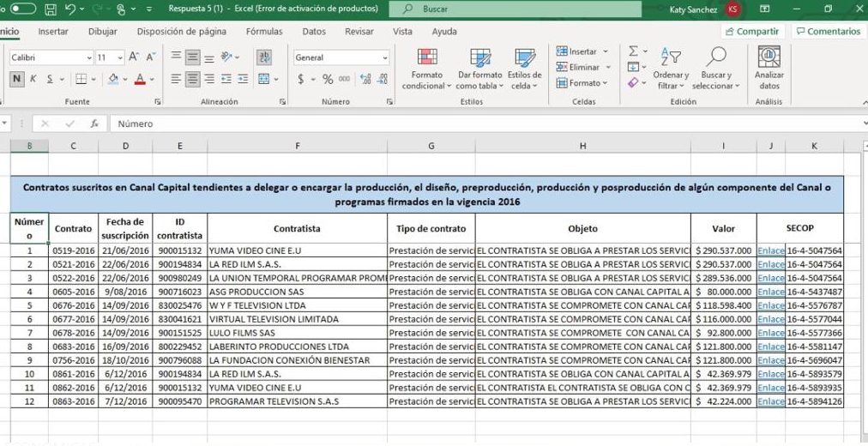Image resolution: width=868 pixels, height=446 pixels.
Task: Click Analizar datos button
Action: click(x=769, y=68)
